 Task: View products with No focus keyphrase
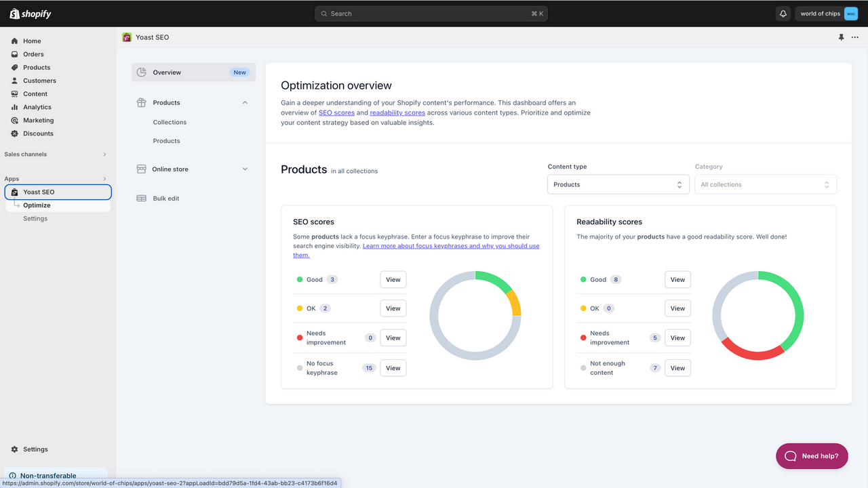(393, 368)
